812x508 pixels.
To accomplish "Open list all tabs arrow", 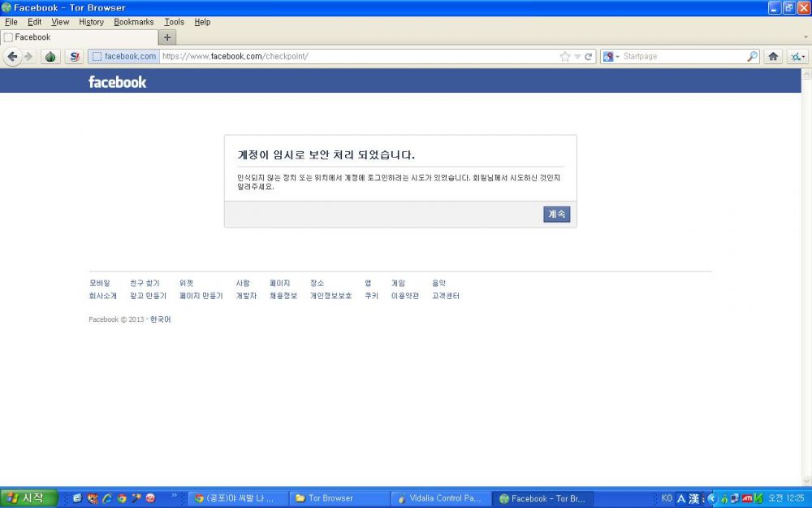I will point(806,37).
